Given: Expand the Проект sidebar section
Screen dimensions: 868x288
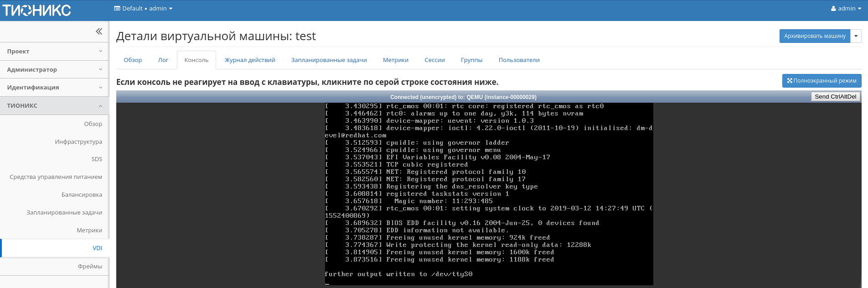Looking at the screenshot, I should click(54, 52).
